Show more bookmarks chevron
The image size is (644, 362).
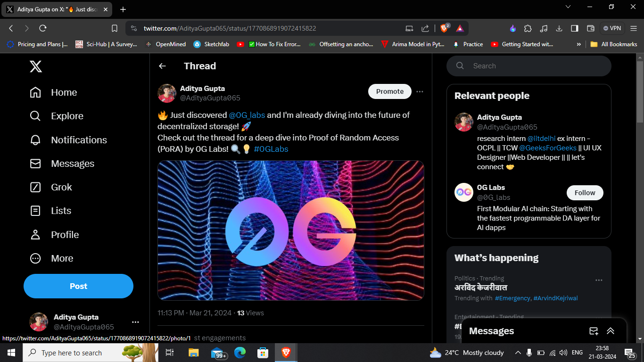[578, 44]
